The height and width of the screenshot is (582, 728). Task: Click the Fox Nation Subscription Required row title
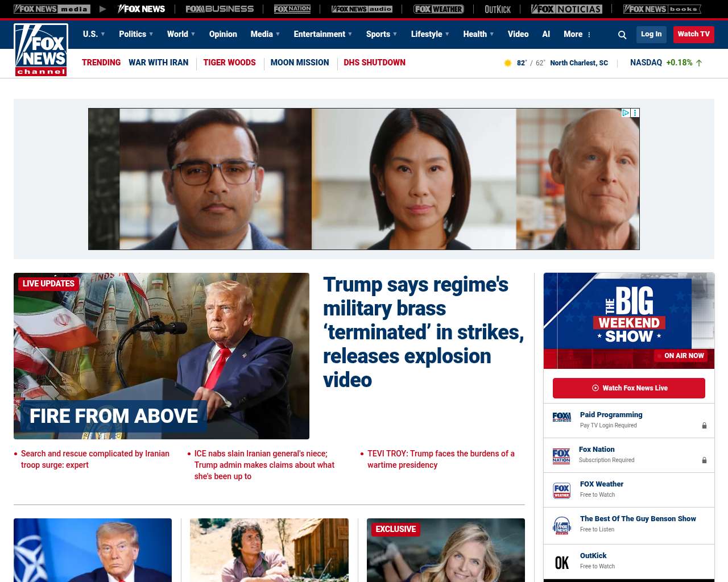coord(597,450)
